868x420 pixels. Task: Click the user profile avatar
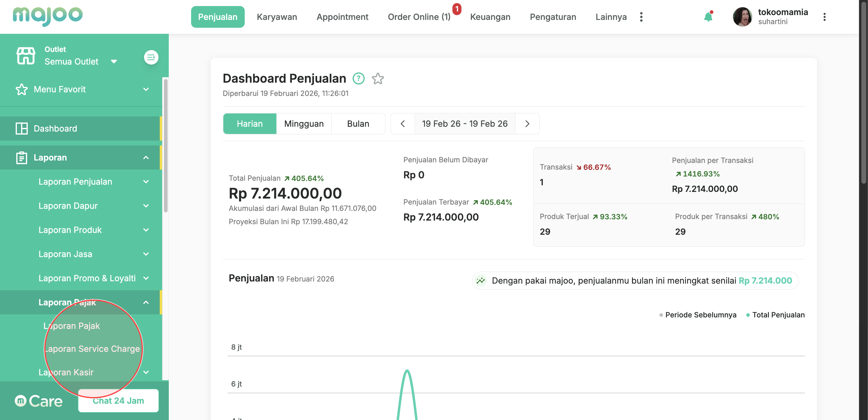(742, 17)
